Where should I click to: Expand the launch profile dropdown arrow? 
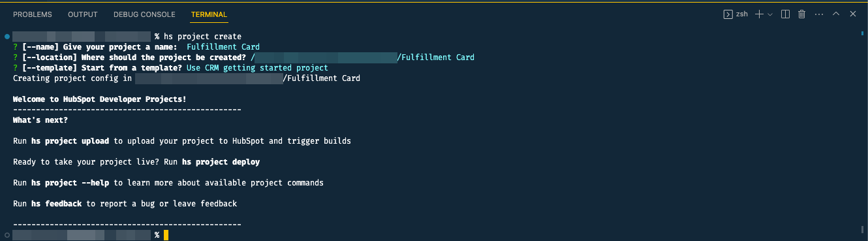(770, 14)
